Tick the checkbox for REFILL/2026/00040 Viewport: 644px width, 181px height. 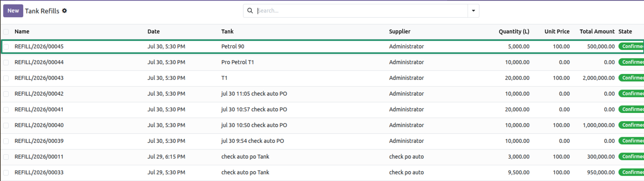coord(6,125)
